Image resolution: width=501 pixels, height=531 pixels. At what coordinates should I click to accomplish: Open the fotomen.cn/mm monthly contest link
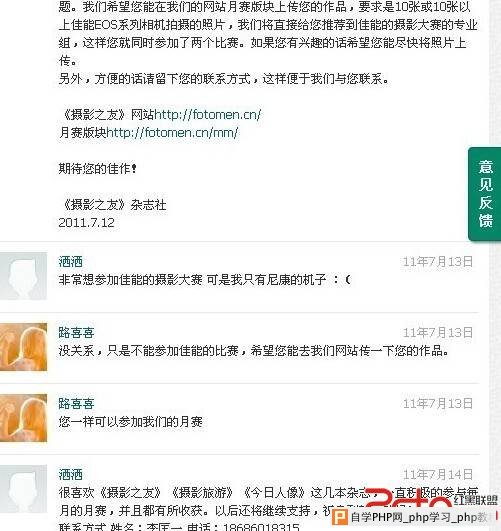172,132
